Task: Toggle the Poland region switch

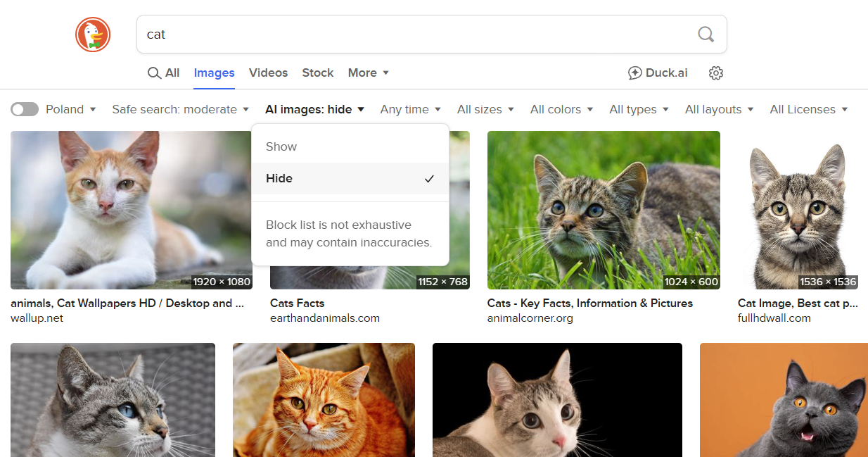Action: point(25,109)
